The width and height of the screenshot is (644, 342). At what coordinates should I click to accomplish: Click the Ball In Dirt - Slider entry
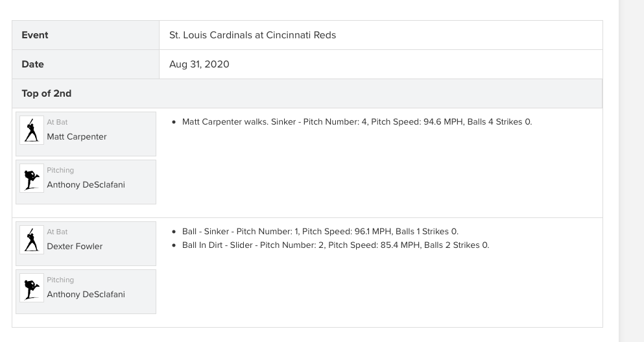pyautogui.click(x=335, y=245)
